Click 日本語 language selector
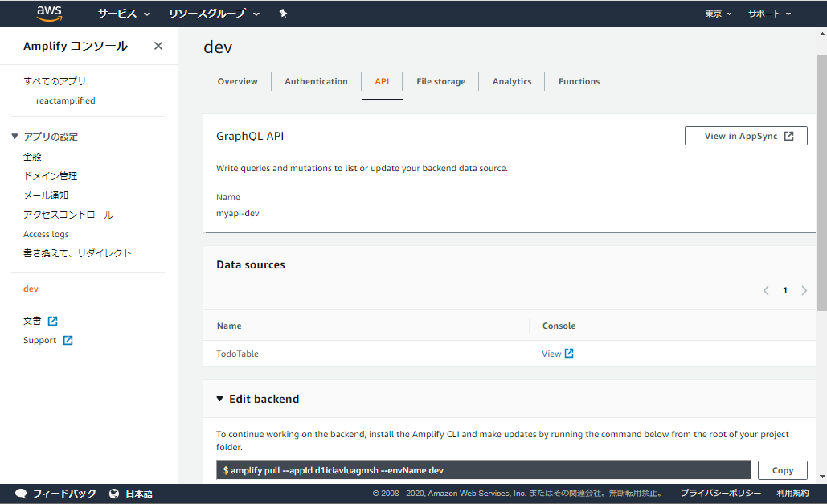The width and height of the screenshot is (827, 504). pos(139,494)
